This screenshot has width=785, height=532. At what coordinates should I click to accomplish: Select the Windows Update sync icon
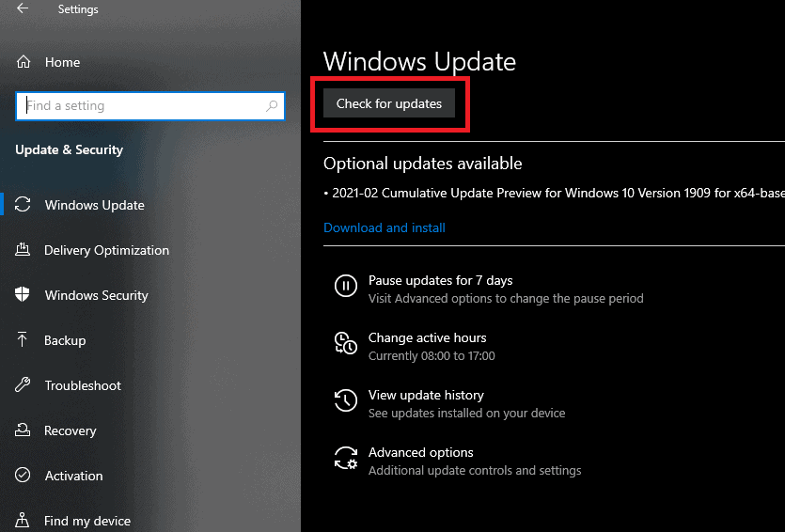(x=23, y=205)
